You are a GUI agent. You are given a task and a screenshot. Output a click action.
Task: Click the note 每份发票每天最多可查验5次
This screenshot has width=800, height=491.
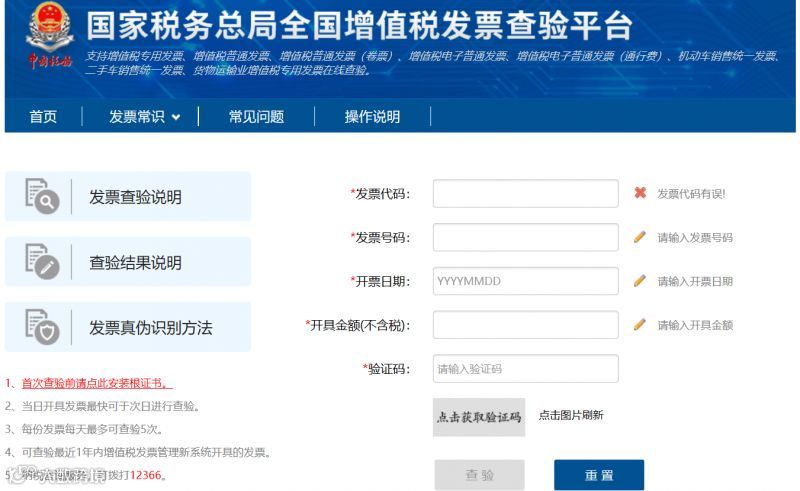(92, 429)
